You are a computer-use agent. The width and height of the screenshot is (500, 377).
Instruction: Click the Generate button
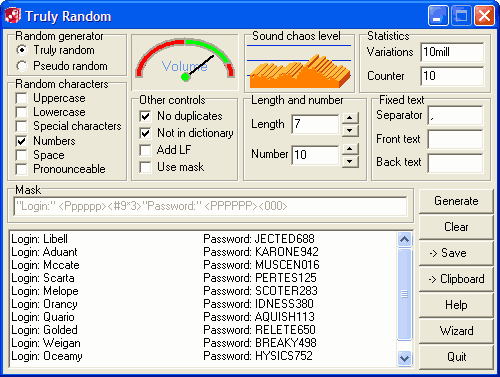(x=456, y=201)
